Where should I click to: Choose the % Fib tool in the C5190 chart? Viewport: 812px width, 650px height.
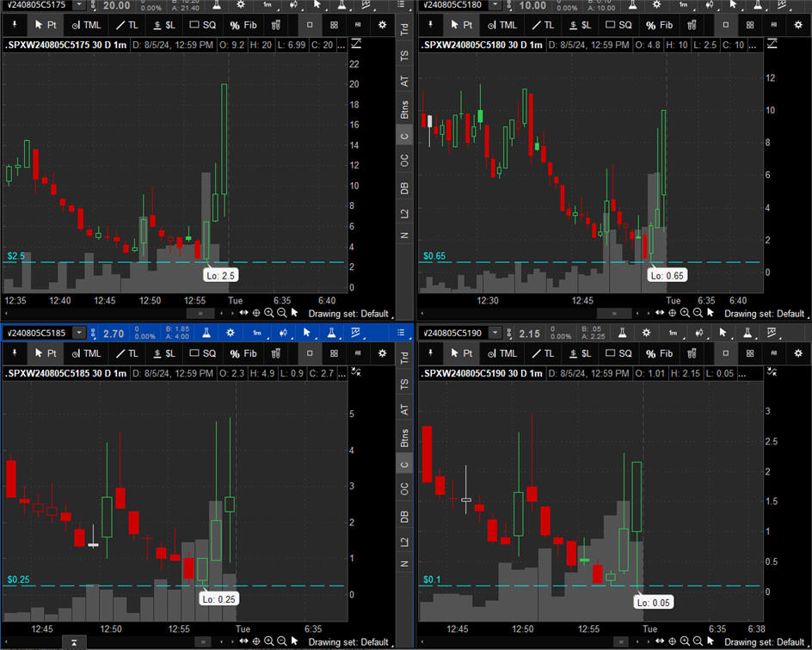(x=659, y=353)
